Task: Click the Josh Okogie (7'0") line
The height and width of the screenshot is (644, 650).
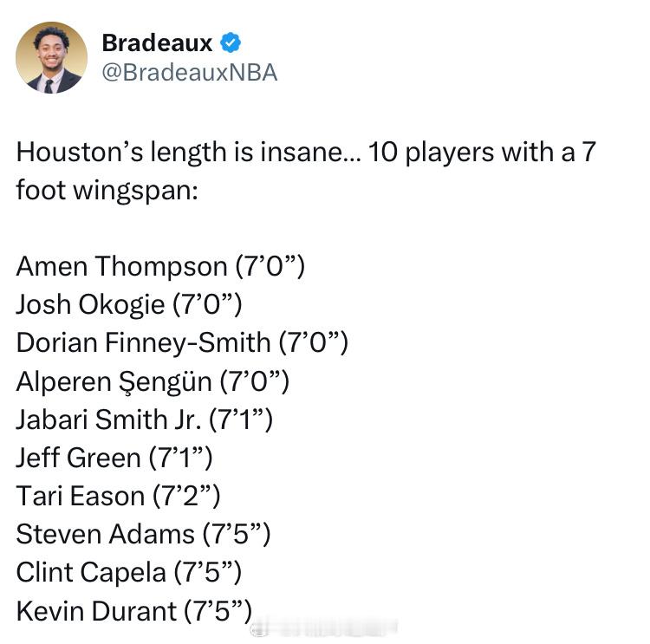Action: click(x=129, y=305)
